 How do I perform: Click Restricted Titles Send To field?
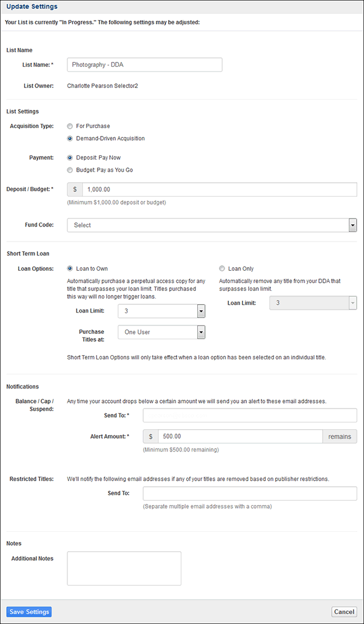coord(250,493)
